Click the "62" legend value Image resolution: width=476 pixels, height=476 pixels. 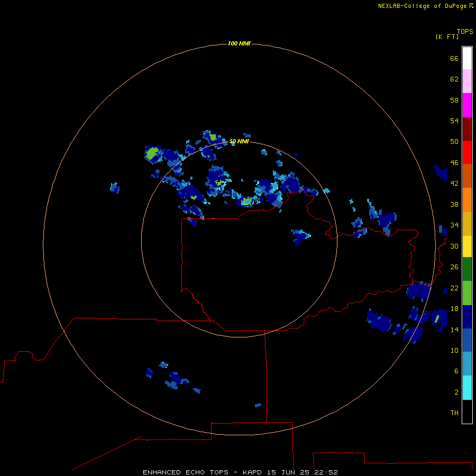coord(454,79)
